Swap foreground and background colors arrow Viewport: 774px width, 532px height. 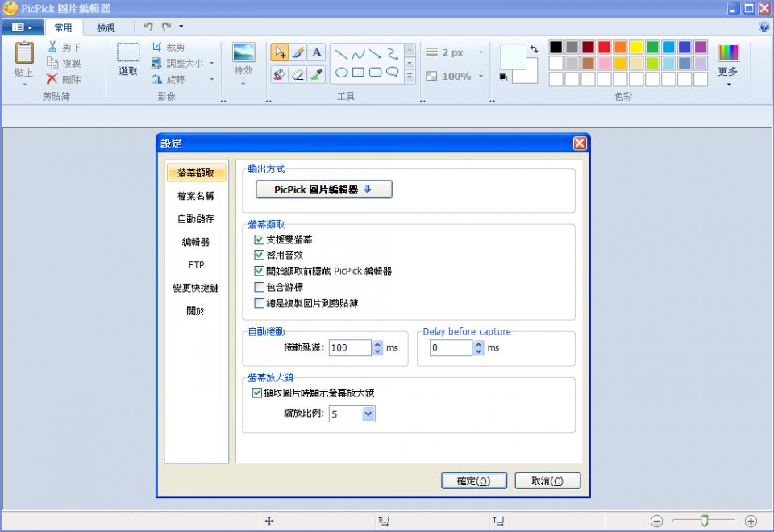coord(534,49)
